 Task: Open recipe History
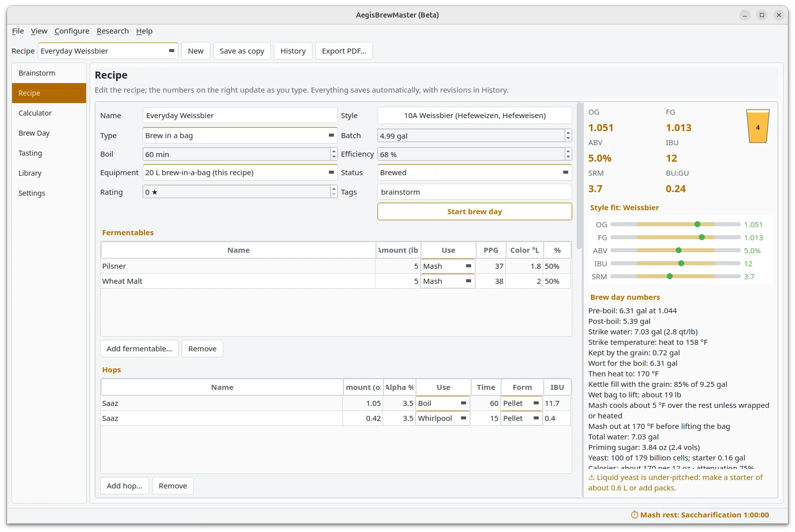[293, 51]
